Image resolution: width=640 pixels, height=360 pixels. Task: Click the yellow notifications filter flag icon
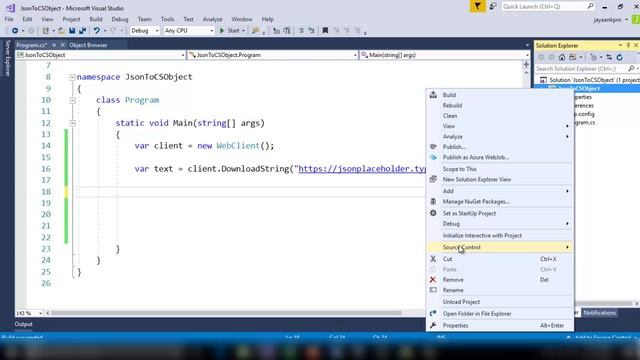(478, 7)
